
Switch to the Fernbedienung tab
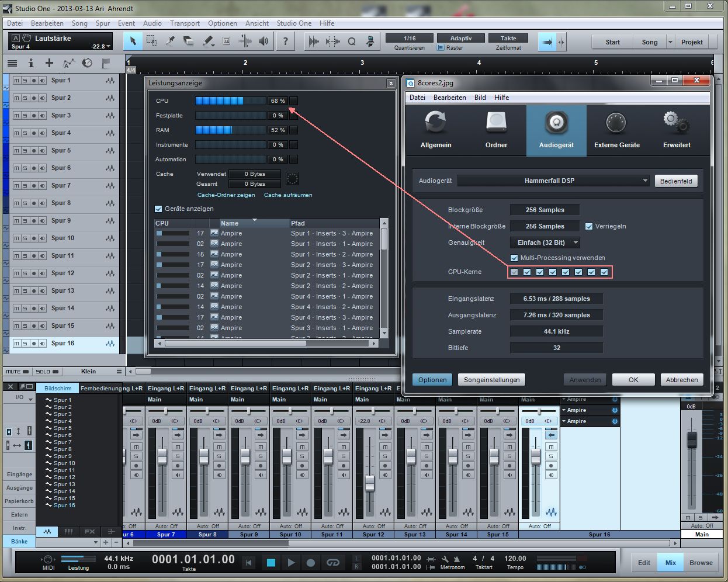(x=100, y=388)
